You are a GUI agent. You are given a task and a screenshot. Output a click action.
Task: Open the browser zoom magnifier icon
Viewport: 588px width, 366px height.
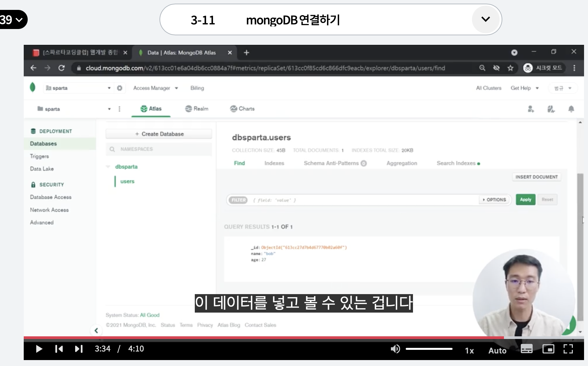point(482,68)
